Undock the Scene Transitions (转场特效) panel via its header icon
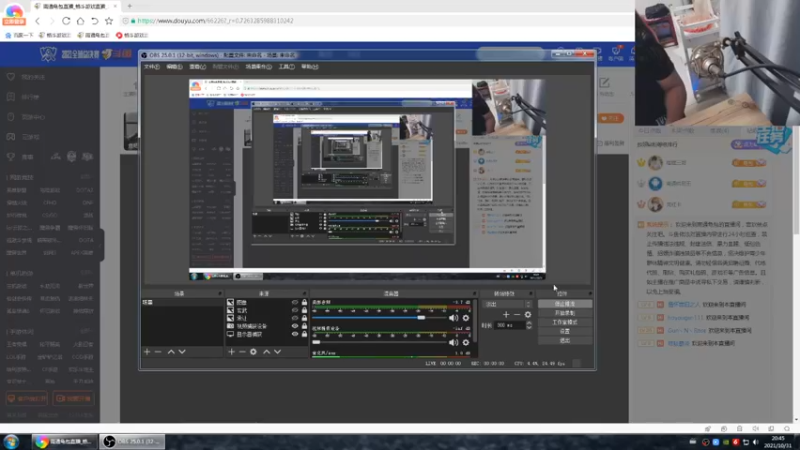The width and height of the screenshot is (800, 450). pos(531,294)
